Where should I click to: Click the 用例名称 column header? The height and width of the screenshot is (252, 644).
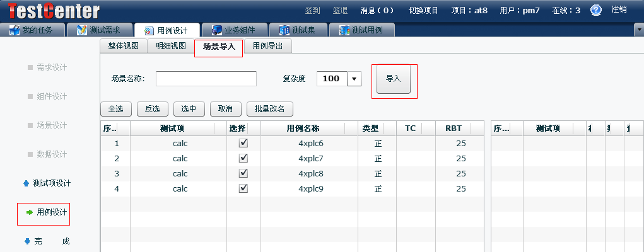pyautogui.click(x=302, y=128)
